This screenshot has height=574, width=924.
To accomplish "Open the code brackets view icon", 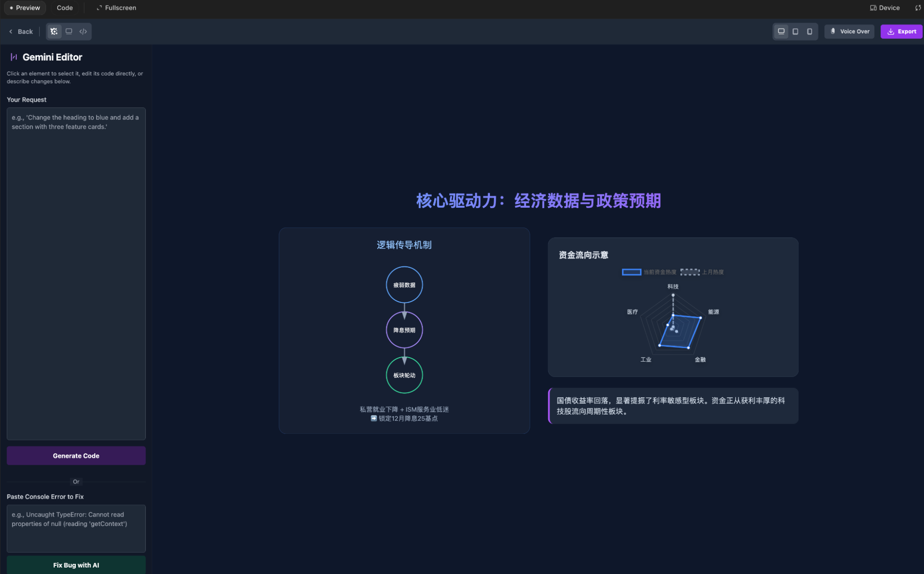I will click(x=83, y=31).
